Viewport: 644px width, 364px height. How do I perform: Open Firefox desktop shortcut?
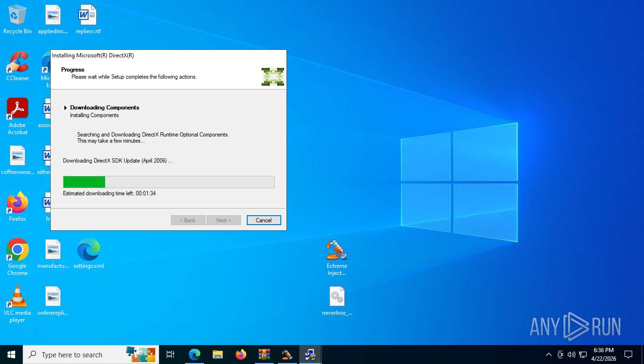[18, 207]
